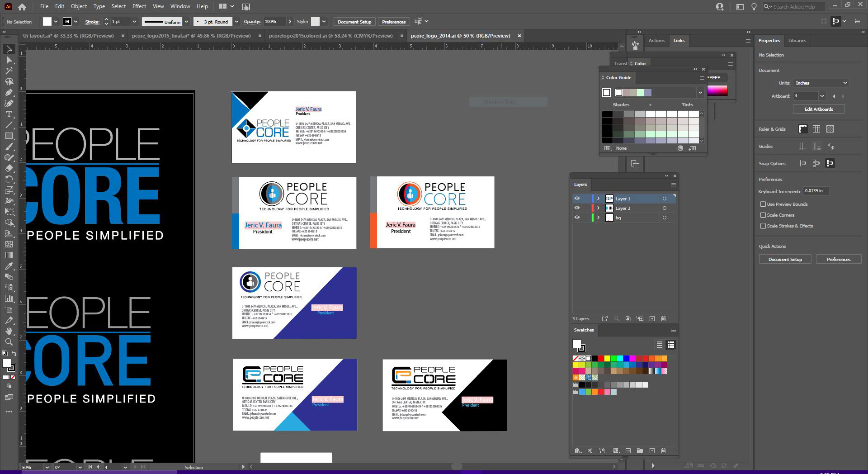Open the Window menu
Viewport: 868px width, 474px height.
(x=180, y=6)
